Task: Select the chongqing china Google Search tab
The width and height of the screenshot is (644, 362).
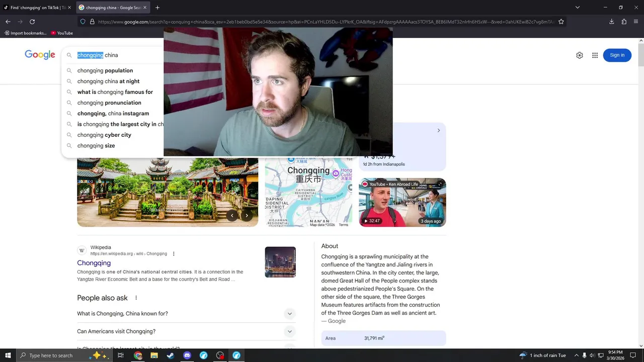Action: tap(113, 8)
